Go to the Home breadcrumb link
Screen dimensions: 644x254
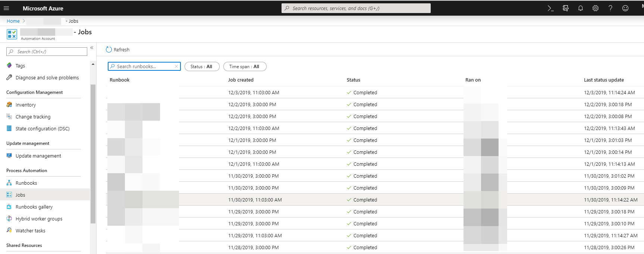(x=13, y=21)
